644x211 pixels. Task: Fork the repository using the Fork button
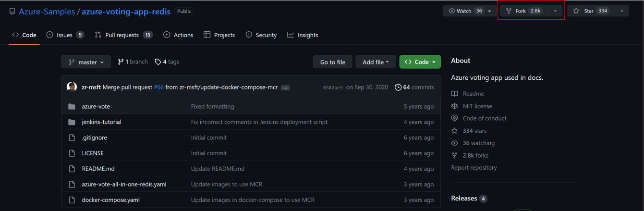click(523, 11)
